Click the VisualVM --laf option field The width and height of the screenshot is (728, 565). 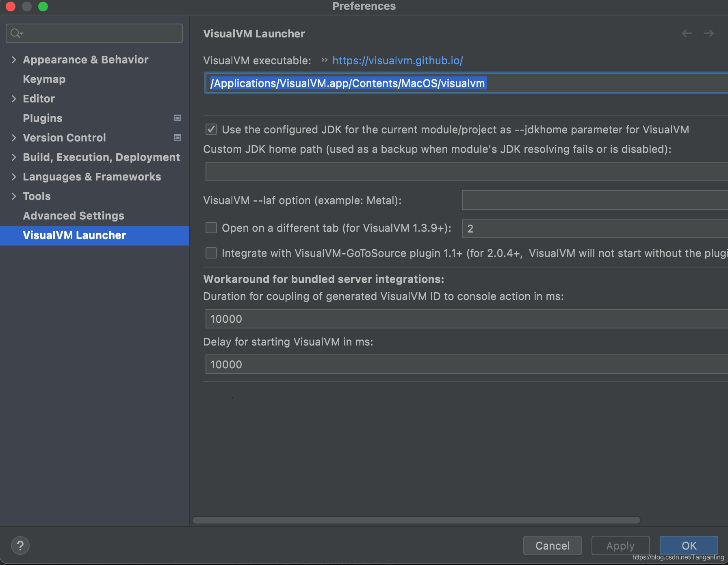[x=595, y=200]
